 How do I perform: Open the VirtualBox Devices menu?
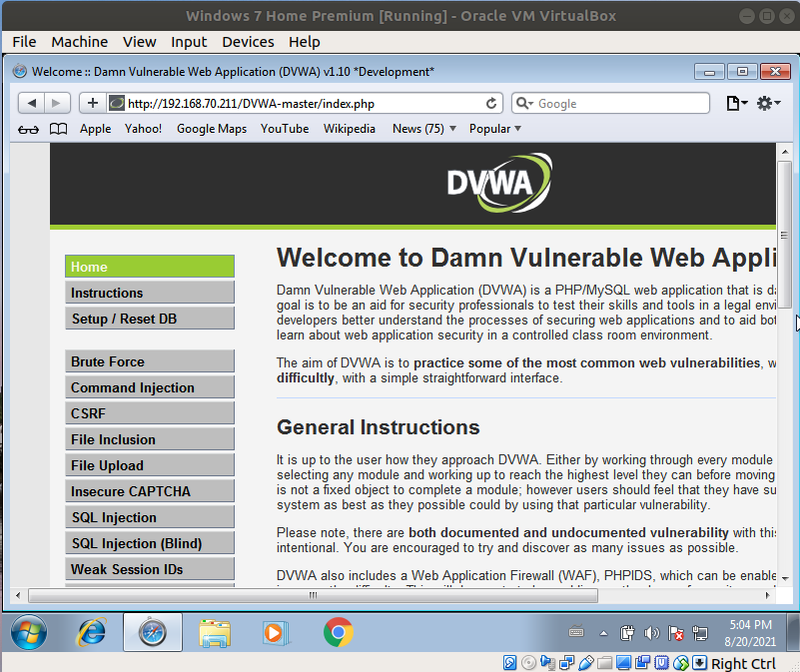[248, 42]
